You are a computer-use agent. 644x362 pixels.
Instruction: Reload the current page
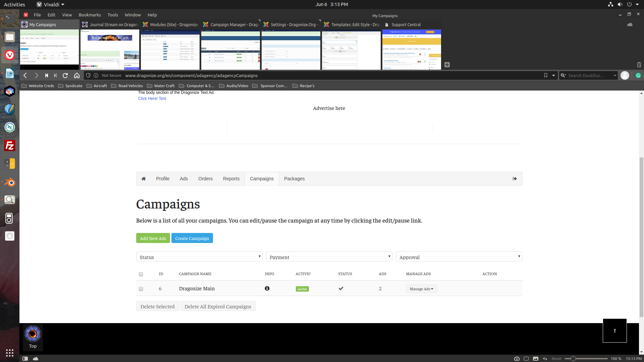point(65,75)
